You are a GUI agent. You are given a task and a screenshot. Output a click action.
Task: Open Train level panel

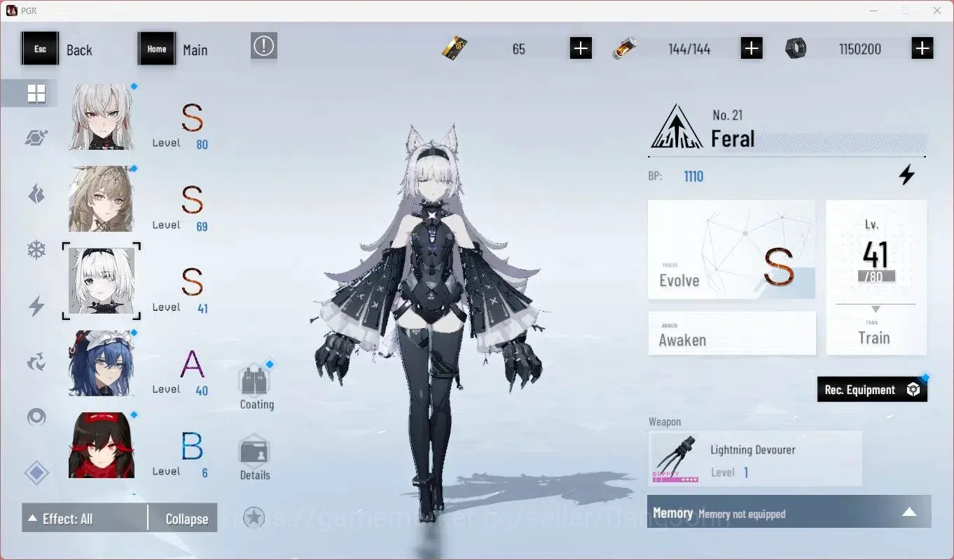click(x=876, y=278)
